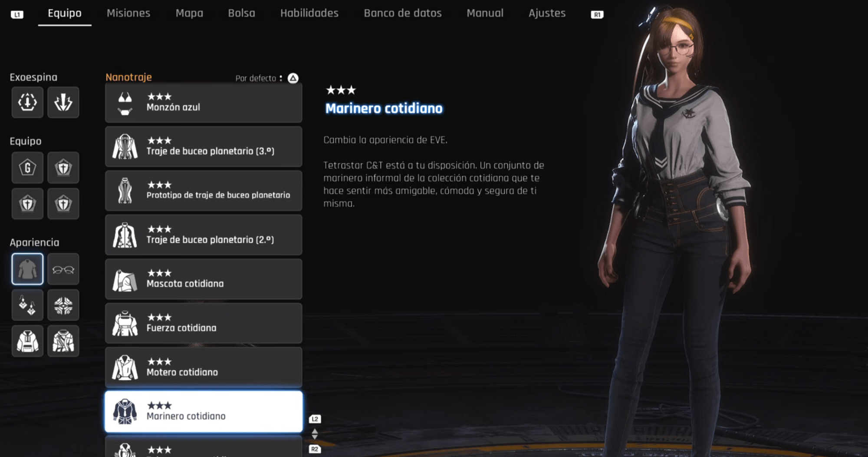Open the jacket companion appearance slot

63,341
